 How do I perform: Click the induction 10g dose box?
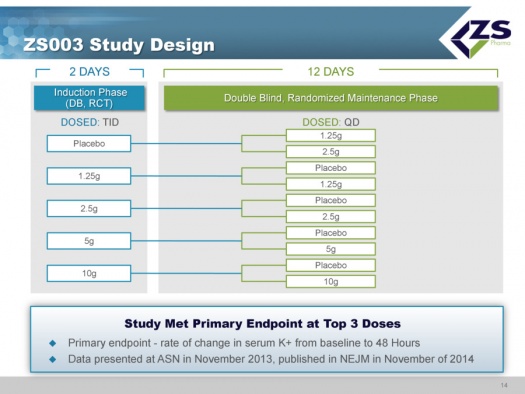(x=89, y=273)
